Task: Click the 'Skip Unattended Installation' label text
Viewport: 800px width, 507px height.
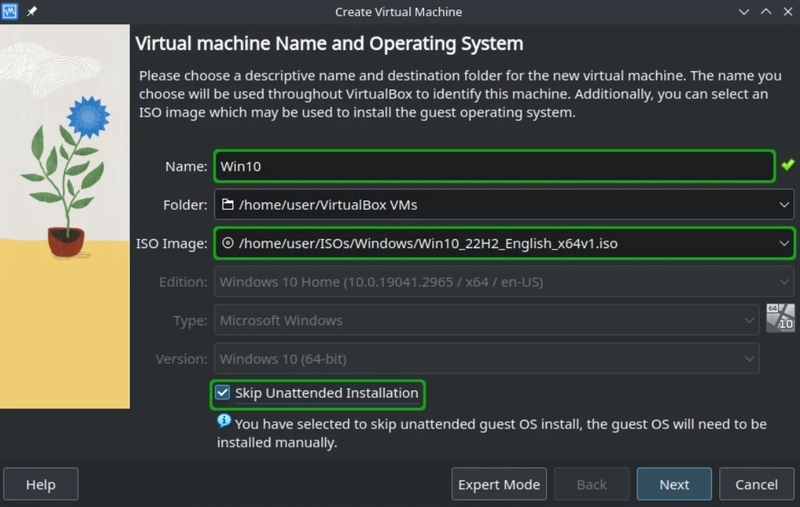Action: 327,393
